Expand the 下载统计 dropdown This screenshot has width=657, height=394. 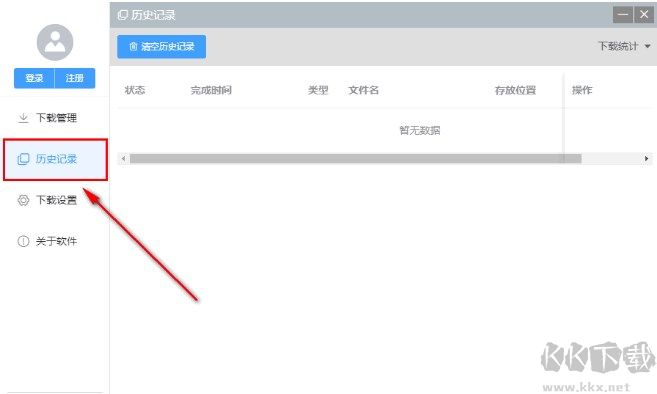click(624, 46)
